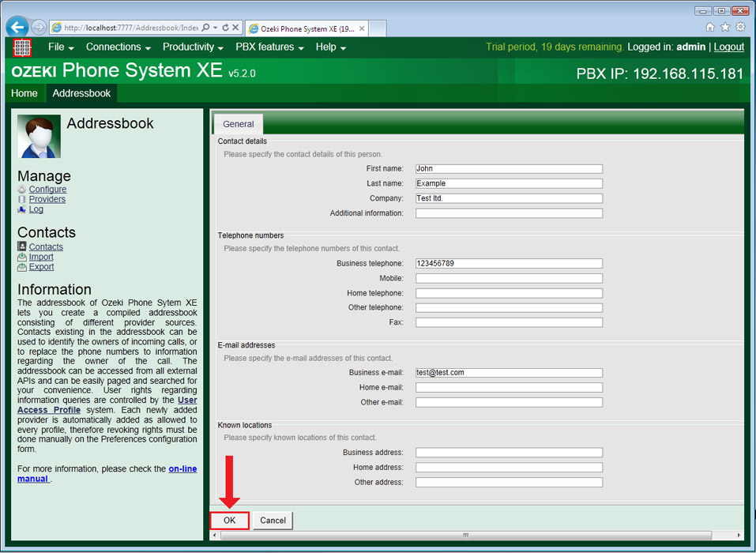The height and width of the screenshot is (553, 756).
Task: Open the Contacts link
Action: [x=46, y=246]
